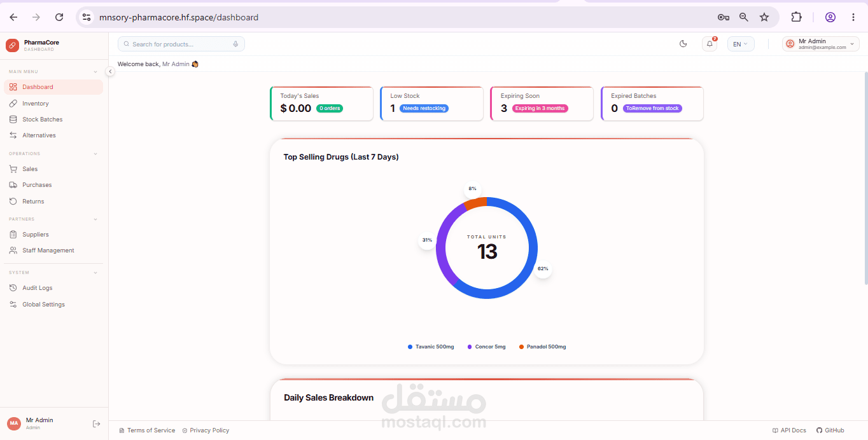
Task: Click the Top Selling Drugs heading
Action: [341, 157]
